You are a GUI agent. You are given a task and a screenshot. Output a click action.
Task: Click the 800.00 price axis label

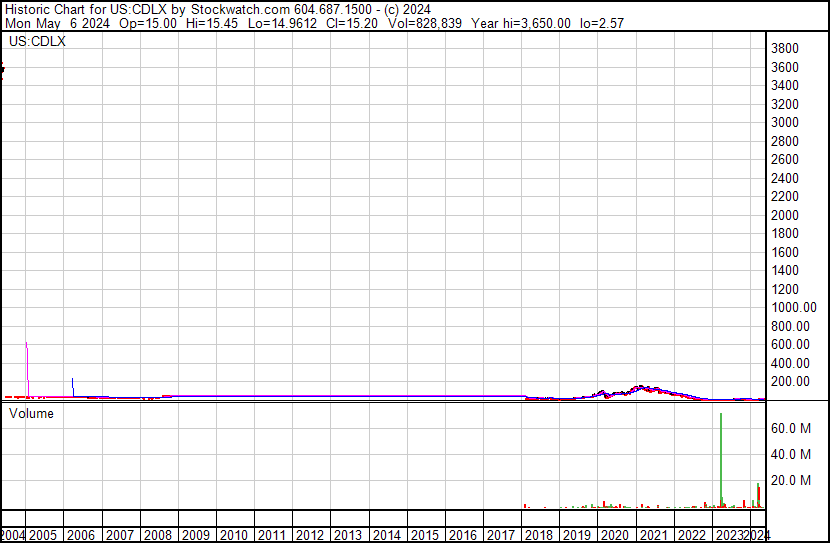point(790,327)
